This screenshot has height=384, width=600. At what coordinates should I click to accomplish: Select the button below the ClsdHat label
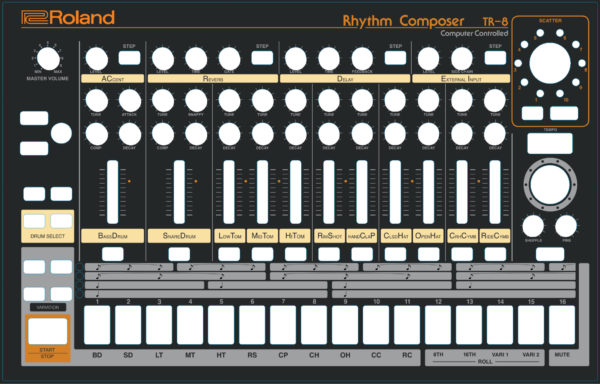[x=395, y=254]
